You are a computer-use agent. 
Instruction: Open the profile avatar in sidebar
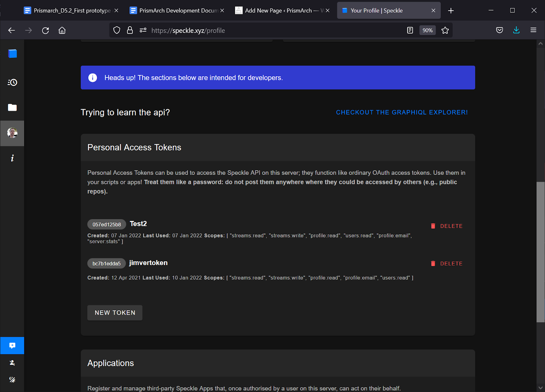(x=12, y=133)
